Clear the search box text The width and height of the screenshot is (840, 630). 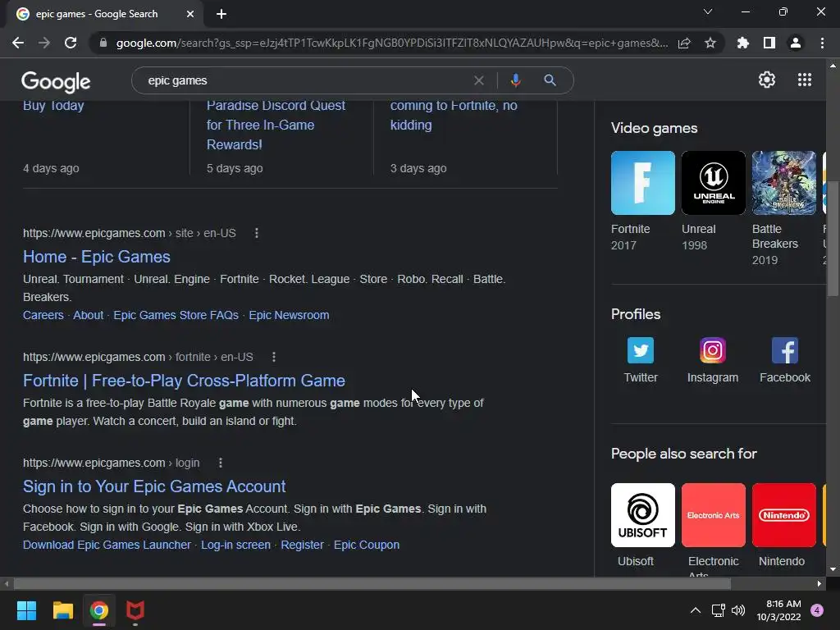click(479, 80)
